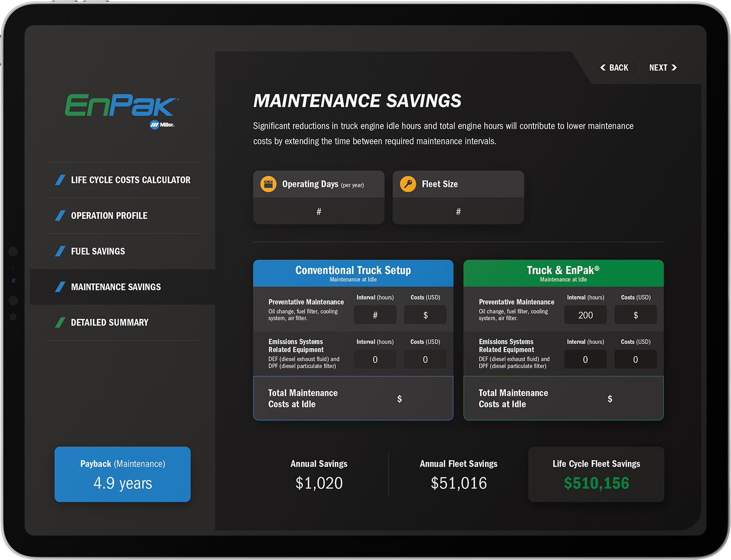Click the Fleet Size number input

coord(458,211)
